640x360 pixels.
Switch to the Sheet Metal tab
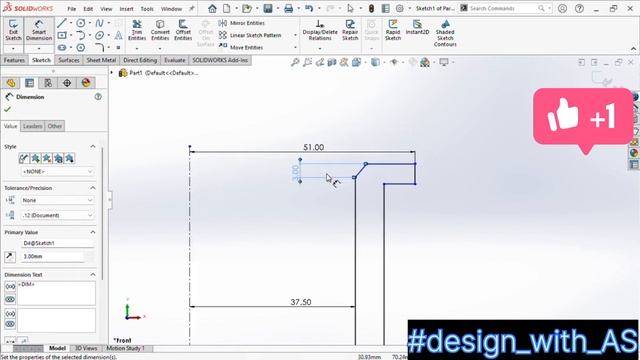[101, 60]
